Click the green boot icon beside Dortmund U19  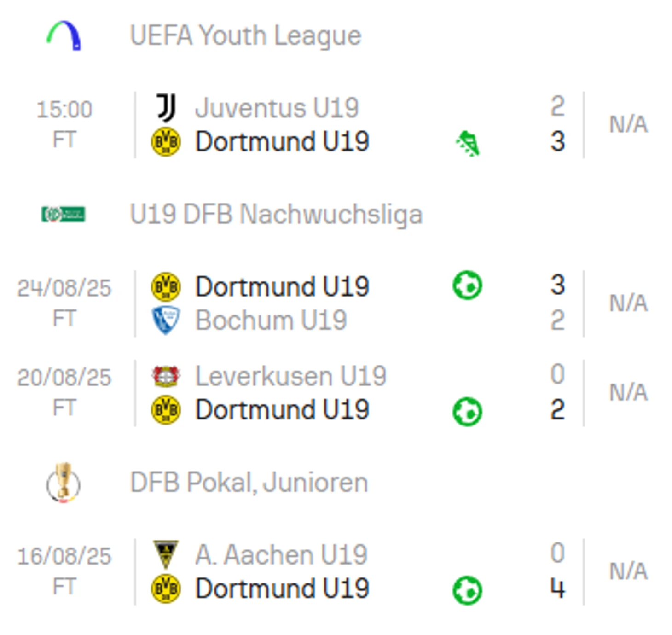468,143
